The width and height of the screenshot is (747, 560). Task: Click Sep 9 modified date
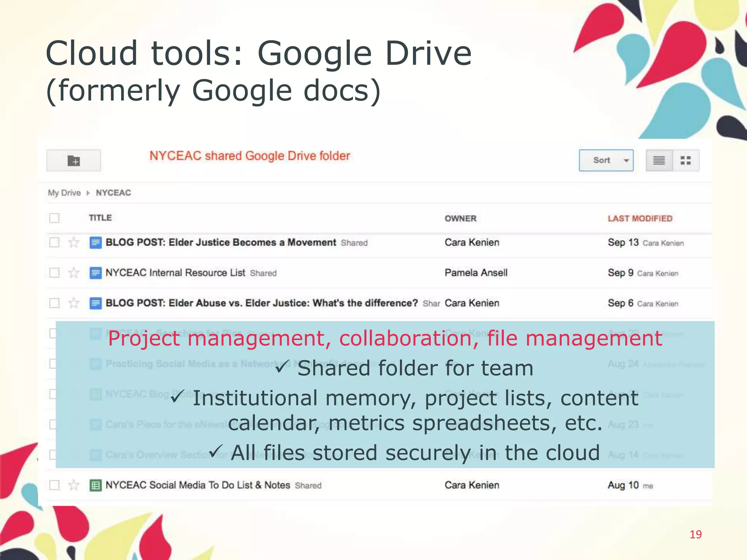pos(620,273)
